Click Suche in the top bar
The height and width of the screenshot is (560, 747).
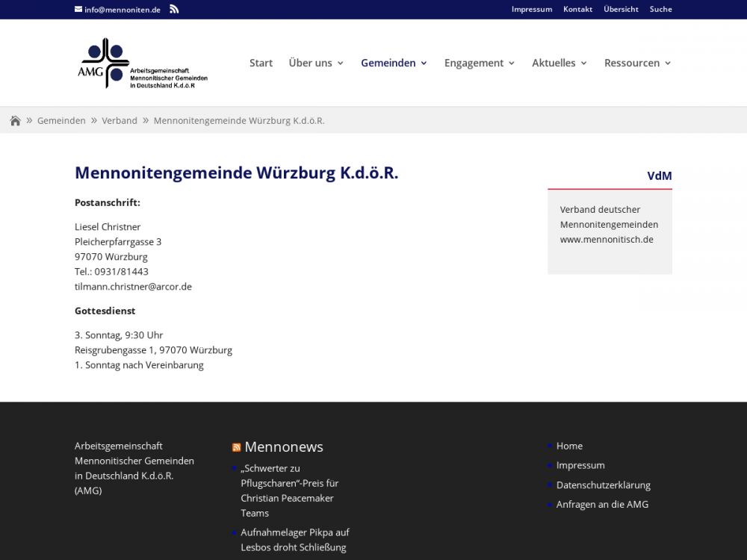[x=660, y=10]
